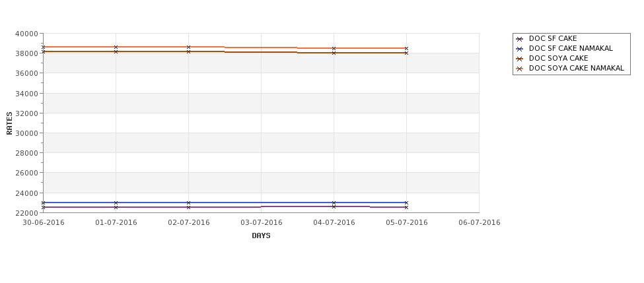Click the purple line data point at 04-07-2016
Screen dimensions: 644x283
coord(334,206)
